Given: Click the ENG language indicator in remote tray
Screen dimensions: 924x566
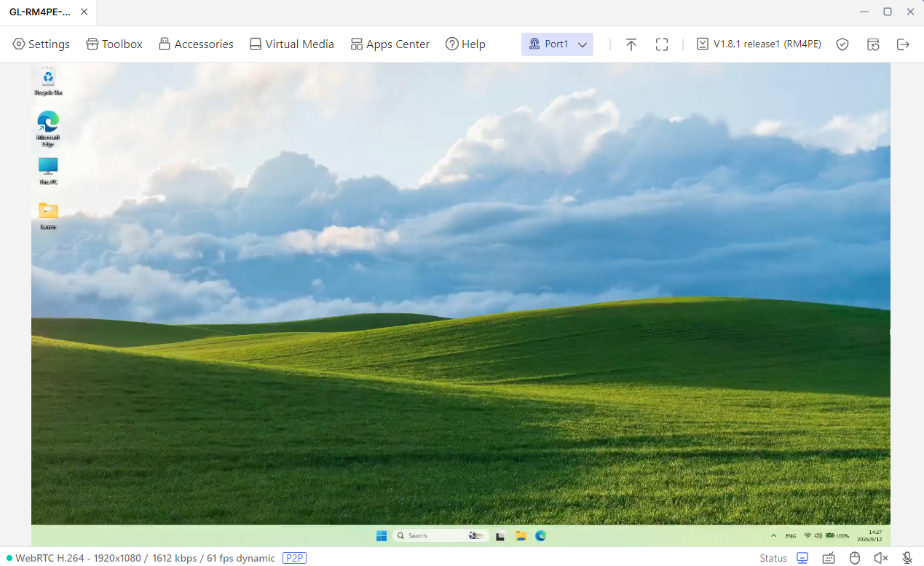Looking at the screenshot, I should click(791, 535).
